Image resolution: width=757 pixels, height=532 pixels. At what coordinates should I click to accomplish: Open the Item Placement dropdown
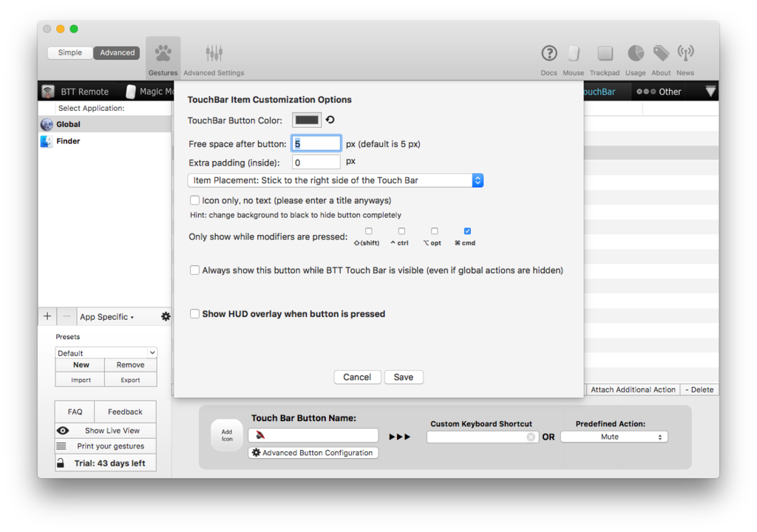pos(336,180)
